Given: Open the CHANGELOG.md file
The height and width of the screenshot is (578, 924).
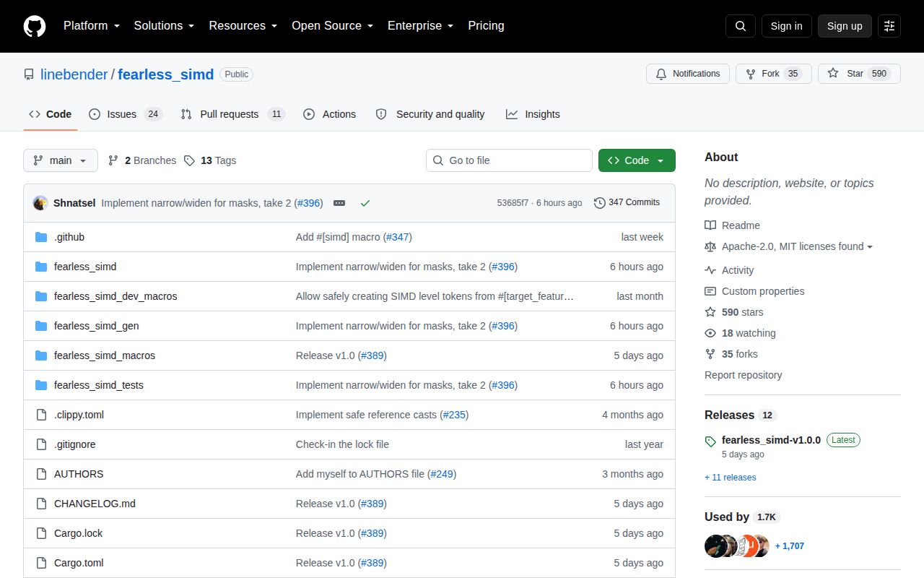Looking at the screenshot, I should [x=95, y=504].
